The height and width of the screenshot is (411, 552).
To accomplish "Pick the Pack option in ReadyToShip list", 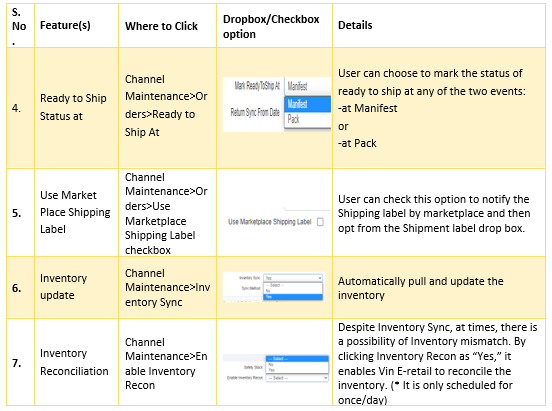I will coord(307,119).
